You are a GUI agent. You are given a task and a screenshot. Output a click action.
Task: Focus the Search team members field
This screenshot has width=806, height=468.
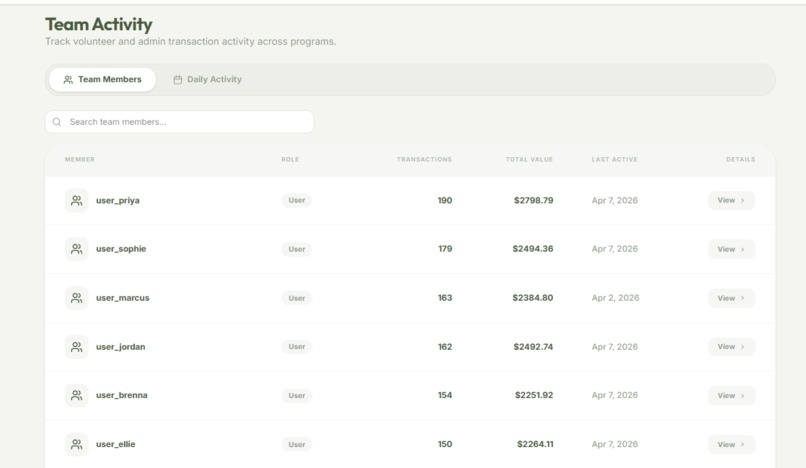point(179,122)
